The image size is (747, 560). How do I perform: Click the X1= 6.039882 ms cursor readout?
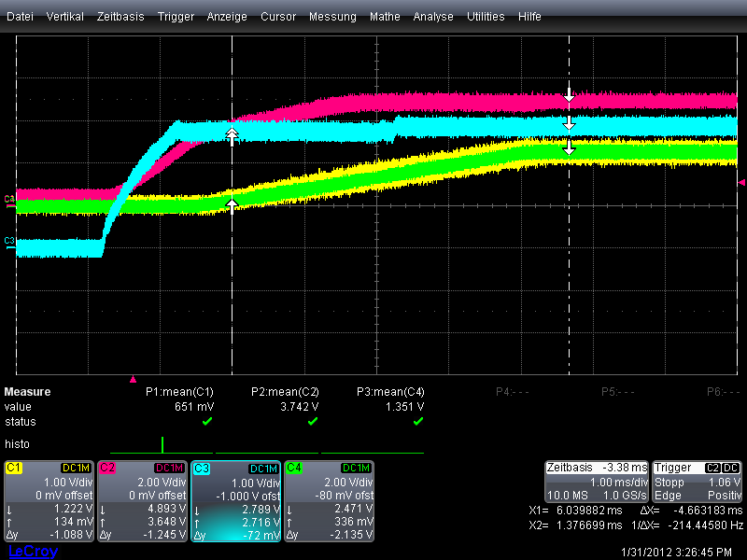pos(576,511)
